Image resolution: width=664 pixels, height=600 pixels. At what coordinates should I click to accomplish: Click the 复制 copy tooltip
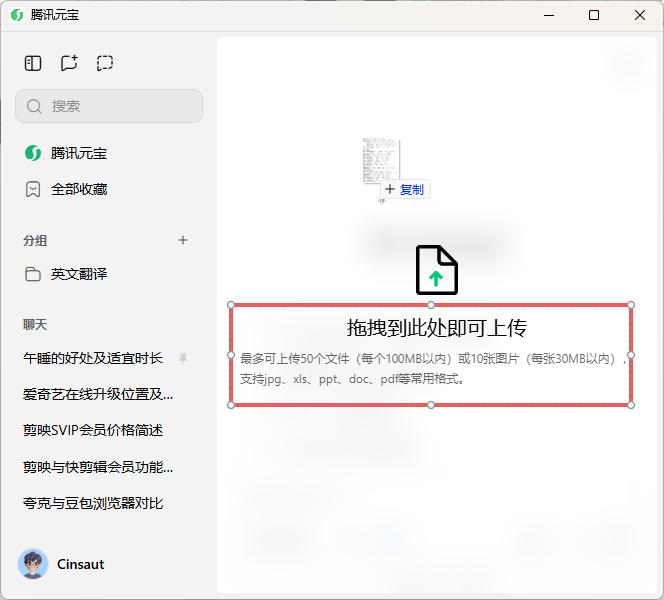(x=405, y=189)
